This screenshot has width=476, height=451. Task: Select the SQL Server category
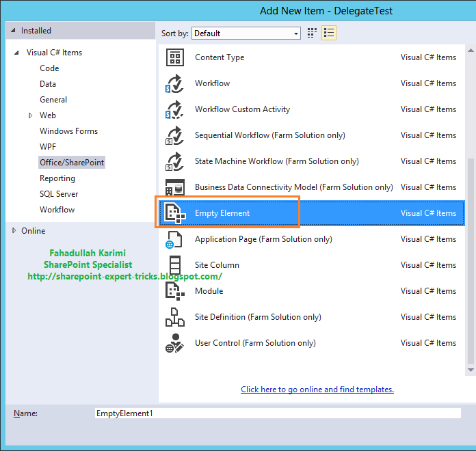pos(59,194)
